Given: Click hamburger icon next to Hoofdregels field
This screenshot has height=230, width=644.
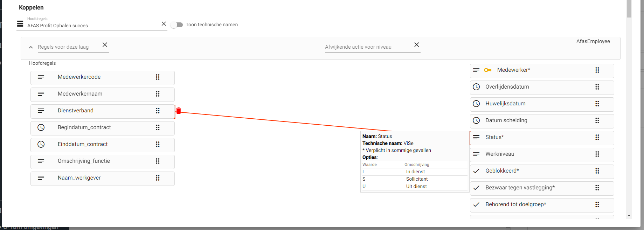Looking at the screenshot, I should pyautogui.click(x=20, y=24).
